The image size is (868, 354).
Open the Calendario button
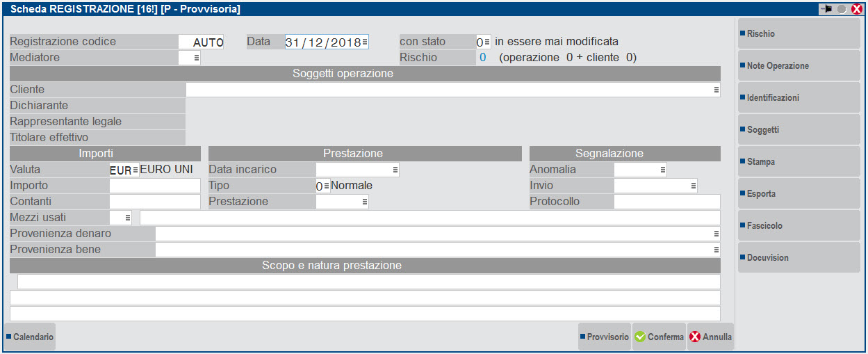coord(30,337)
